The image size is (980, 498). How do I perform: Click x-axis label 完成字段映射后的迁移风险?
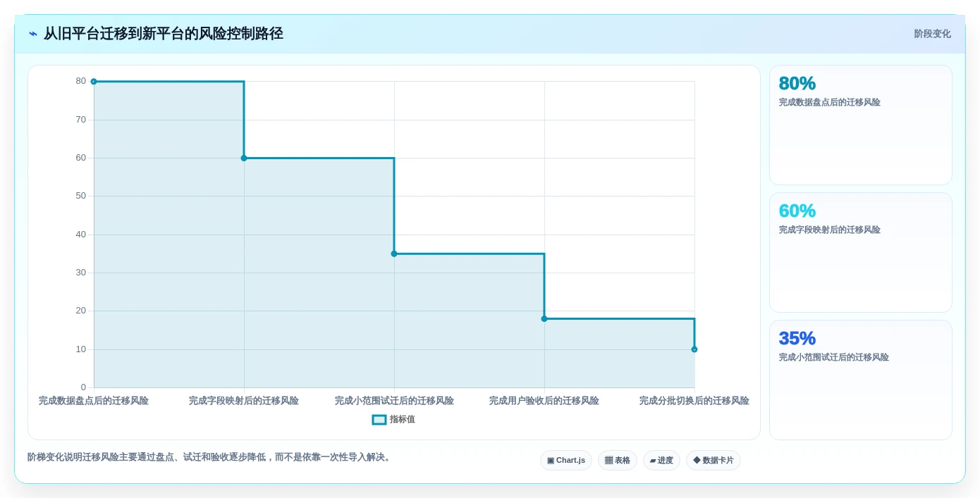click(244, 401)
